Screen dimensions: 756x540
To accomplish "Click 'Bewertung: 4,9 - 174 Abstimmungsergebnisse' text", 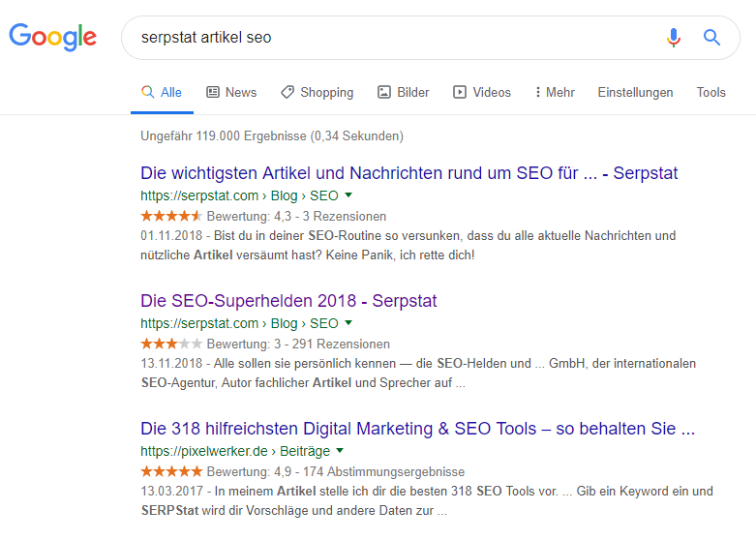I will pos(336,471).
